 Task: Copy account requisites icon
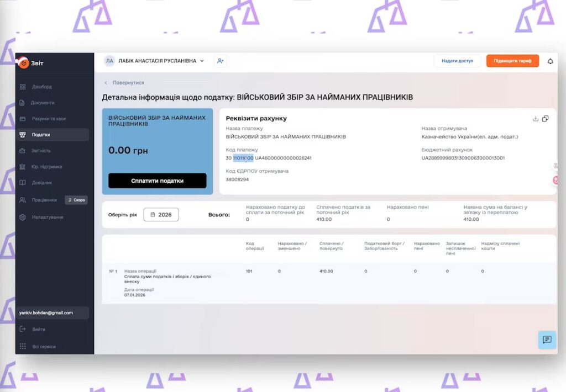click(546, 119)
